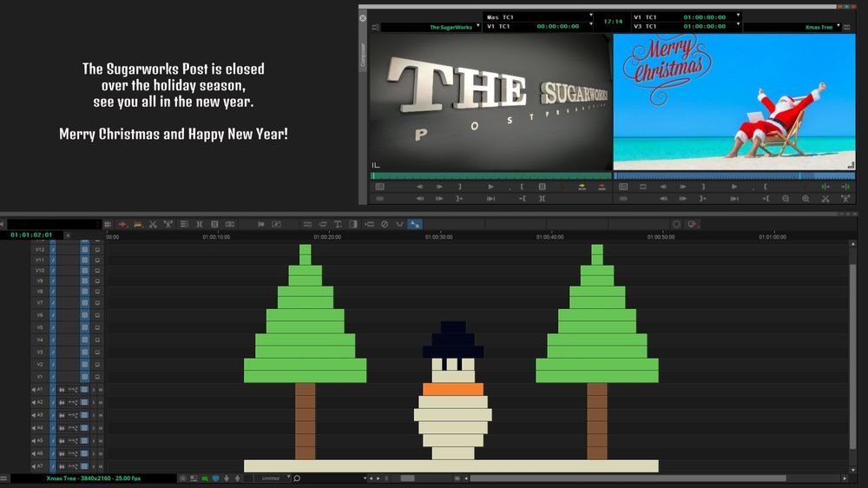Step forward one frame in record monitor

(683, 188)
